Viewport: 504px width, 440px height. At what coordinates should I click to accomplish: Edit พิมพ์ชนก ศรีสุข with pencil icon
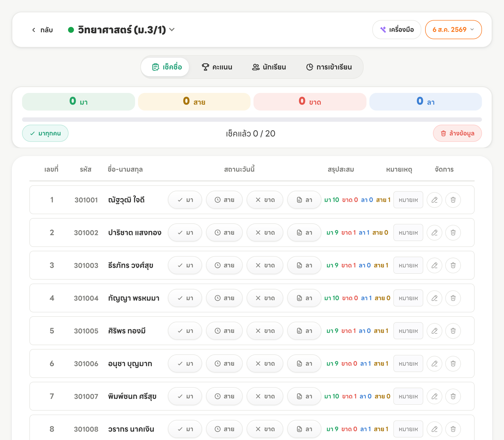[x=435, y=396]
